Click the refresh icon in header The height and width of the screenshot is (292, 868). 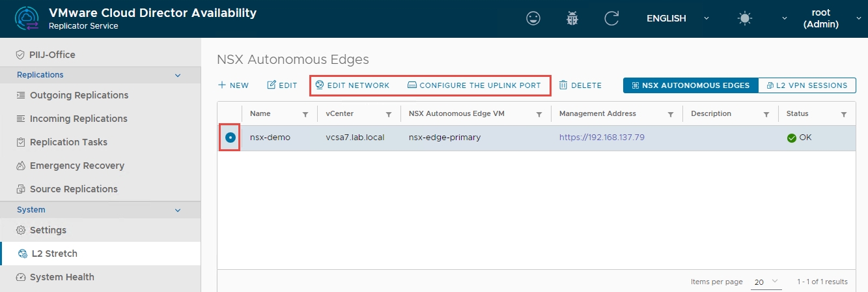[x=611, y=18]
